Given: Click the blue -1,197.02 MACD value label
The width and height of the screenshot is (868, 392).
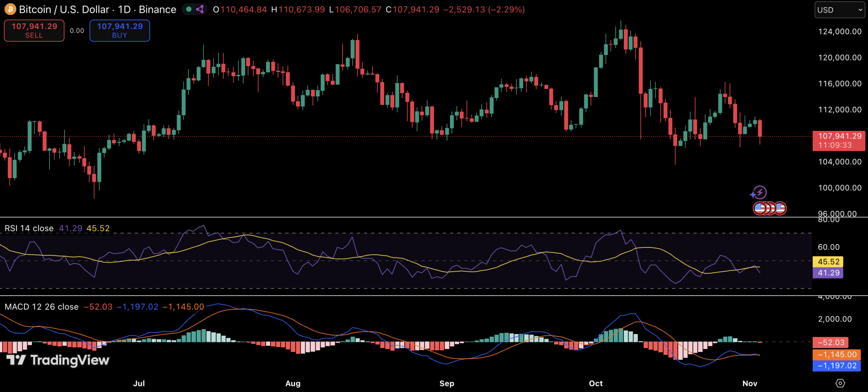Looking at the screenshot, I should pyautogui.click(x=836, y=366).
